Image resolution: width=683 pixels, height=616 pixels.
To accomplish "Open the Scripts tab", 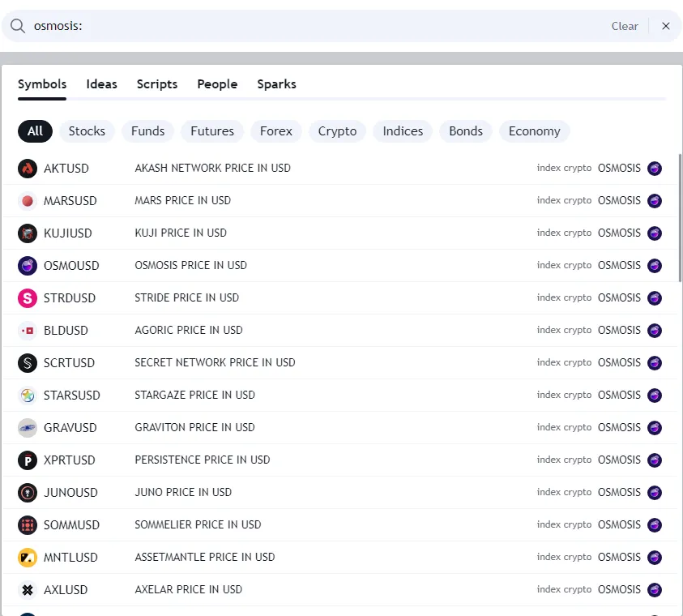I will pyautogui.click(x=157, y=84).
